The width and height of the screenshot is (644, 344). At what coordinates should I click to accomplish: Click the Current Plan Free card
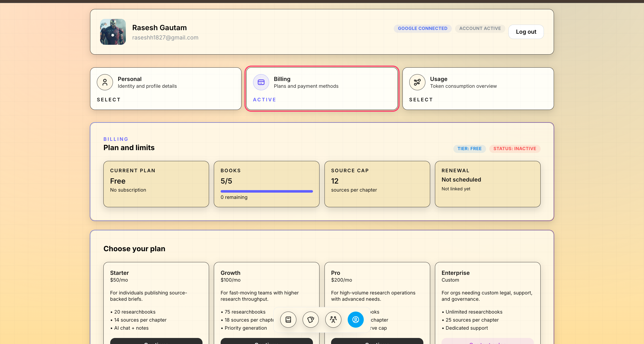[156, 184]
